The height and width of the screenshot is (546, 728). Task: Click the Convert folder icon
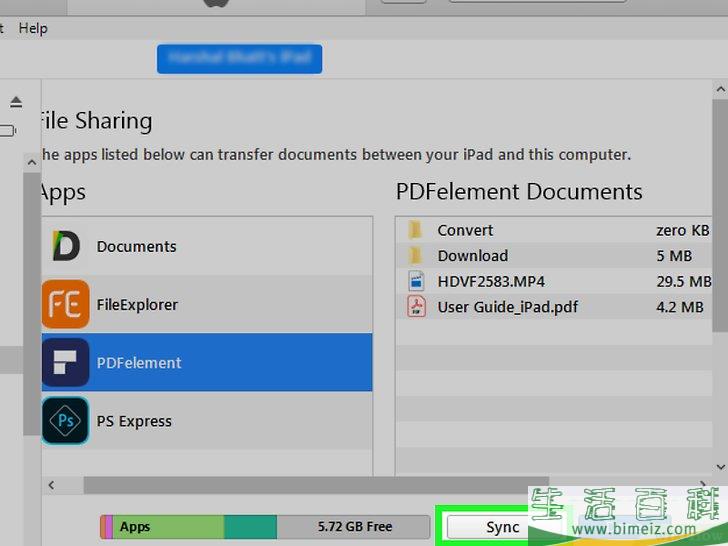(415, 230)
